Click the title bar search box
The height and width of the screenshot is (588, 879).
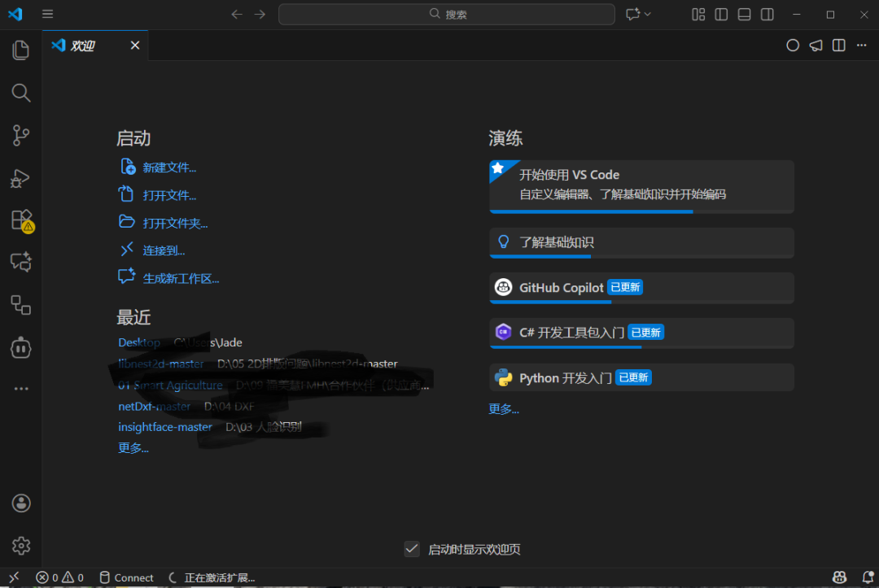[x=447, y=14]
